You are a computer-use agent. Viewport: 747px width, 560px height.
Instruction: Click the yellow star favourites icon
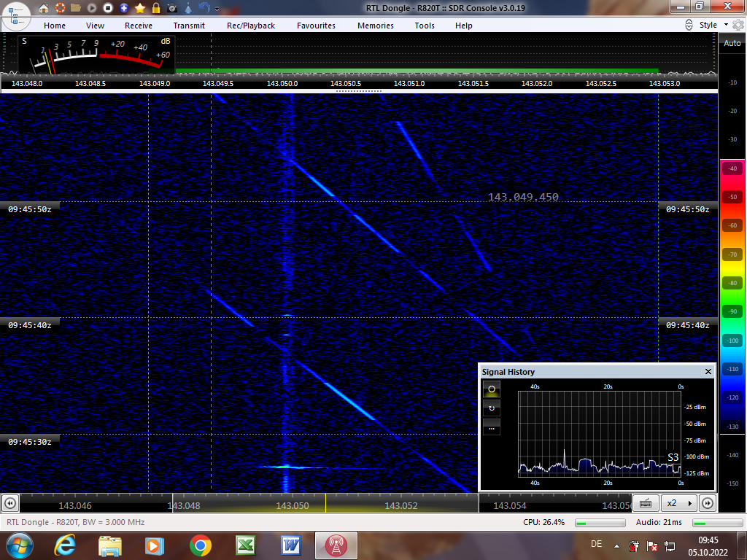tap(140, 8)
